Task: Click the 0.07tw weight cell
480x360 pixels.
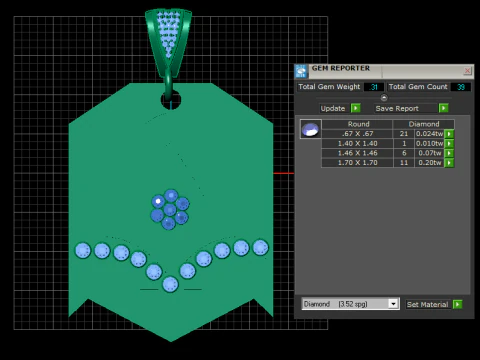Action: [x=430, y=153]
